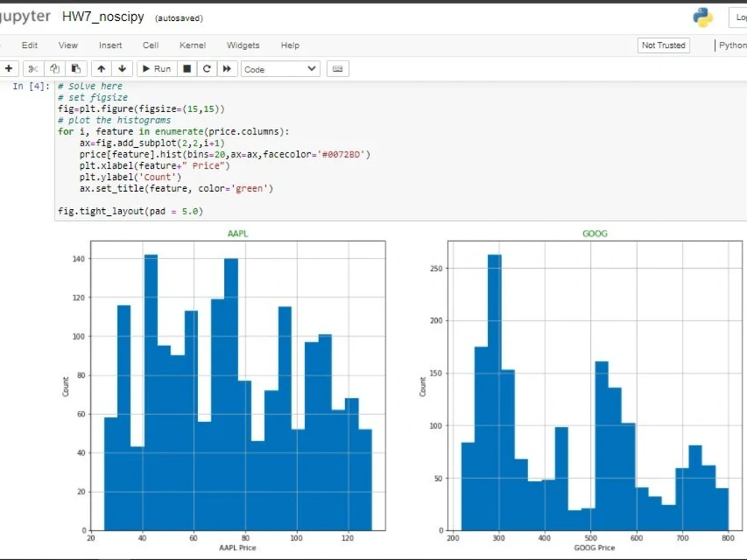Click the fig=plt.figure code line
Viewport: 747px width, 560px height.
[141, 109]
